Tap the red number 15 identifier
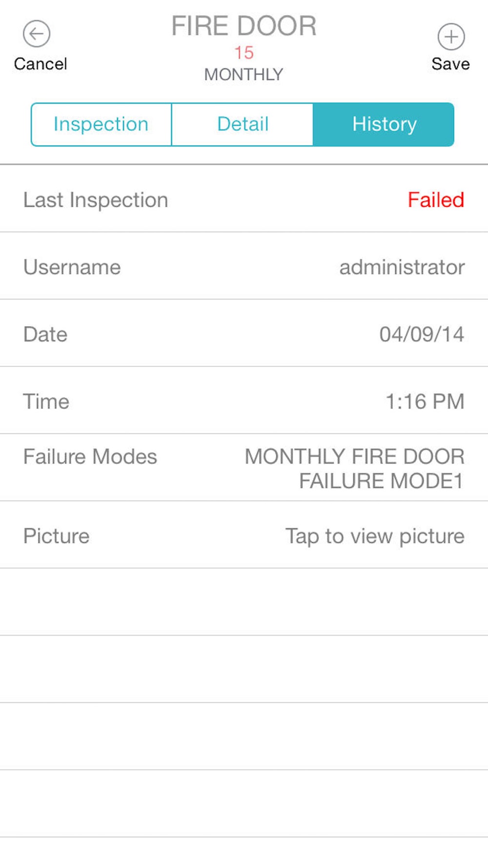Viewport: 488px width, 868px height. pyautogui.click(x=244, y=53)
